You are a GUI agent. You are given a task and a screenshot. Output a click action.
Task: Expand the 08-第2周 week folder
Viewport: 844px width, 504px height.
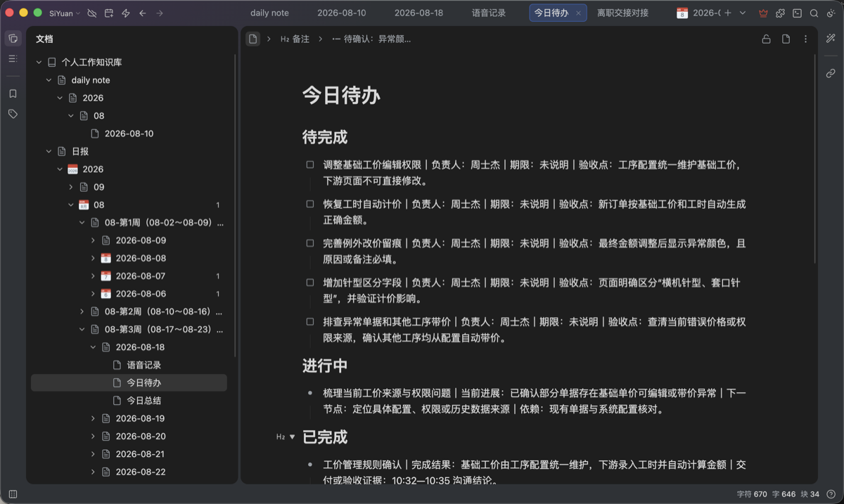pos(82,311)
